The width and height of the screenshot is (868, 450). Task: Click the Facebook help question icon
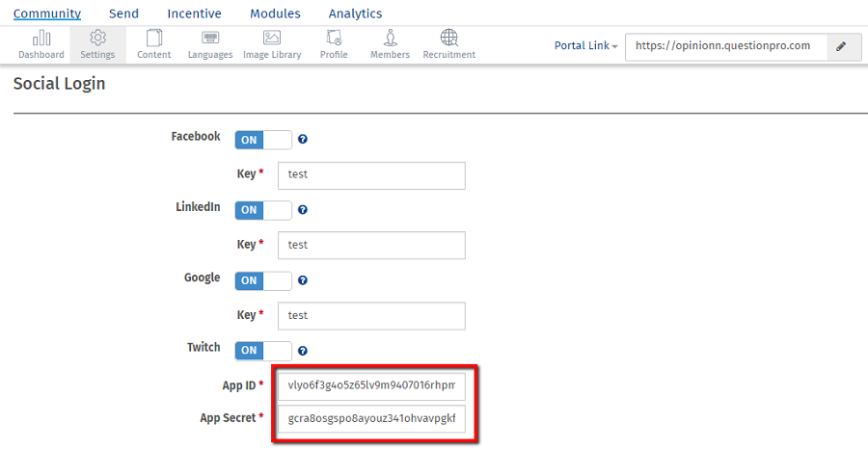click(x=303, y=140)
